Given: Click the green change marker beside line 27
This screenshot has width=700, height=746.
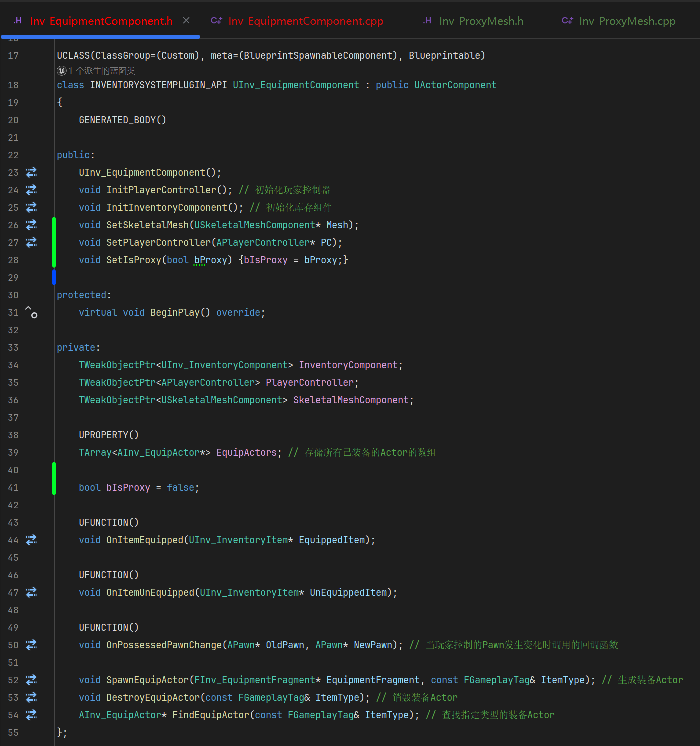Looking at the screenshot, I should [54, 242].
